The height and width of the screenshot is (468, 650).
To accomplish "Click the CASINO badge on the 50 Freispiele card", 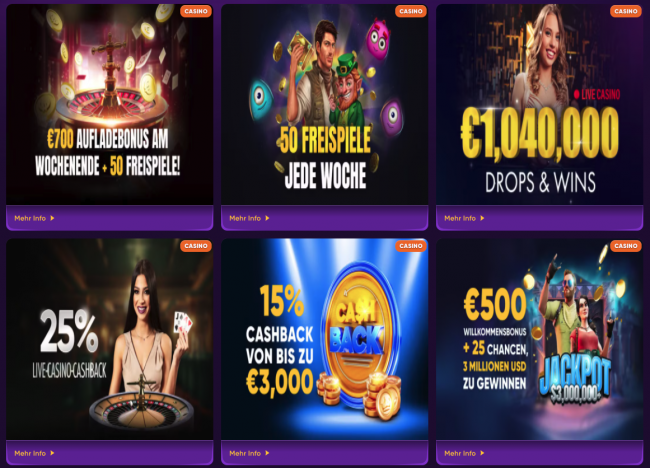I will 411,11.
